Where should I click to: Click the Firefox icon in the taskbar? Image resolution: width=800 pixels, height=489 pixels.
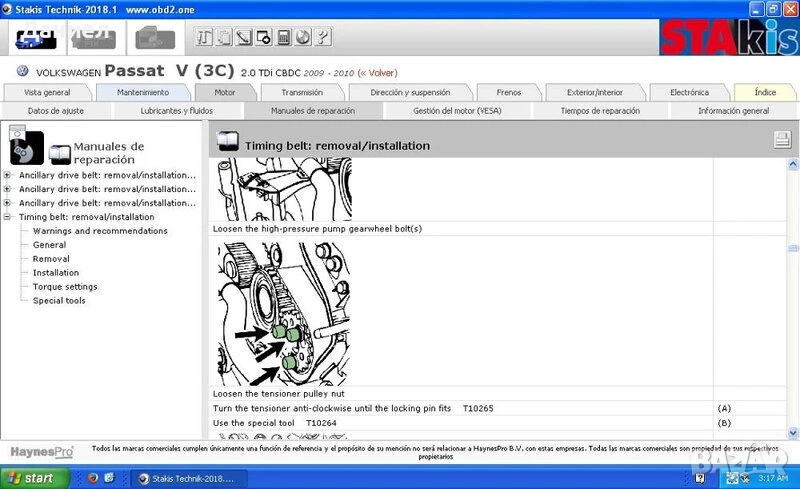(x=89, y=478)
